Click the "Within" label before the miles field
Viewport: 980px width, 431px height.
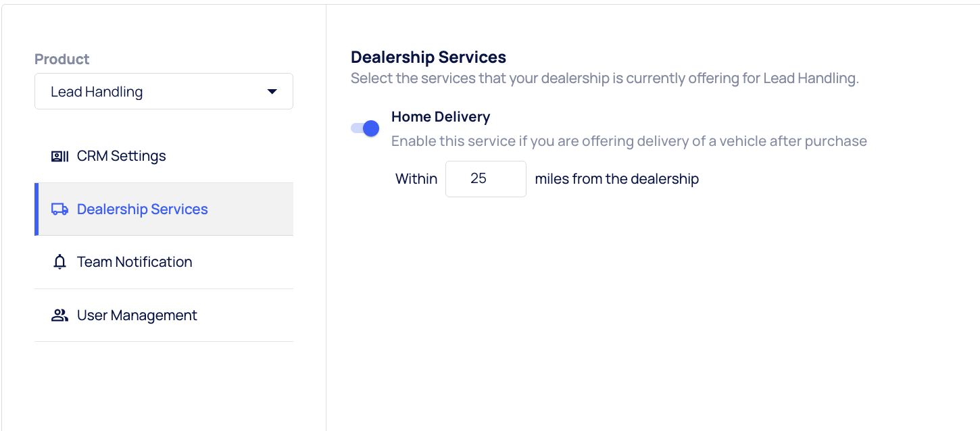(416, 179)
